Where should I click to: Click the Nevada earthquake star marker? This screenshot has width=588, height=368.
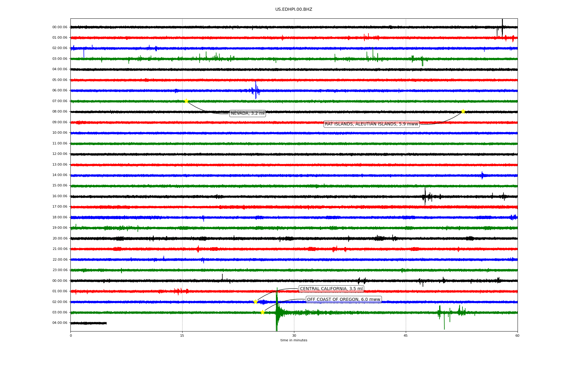pyautogui.click(x=186, y=101)
